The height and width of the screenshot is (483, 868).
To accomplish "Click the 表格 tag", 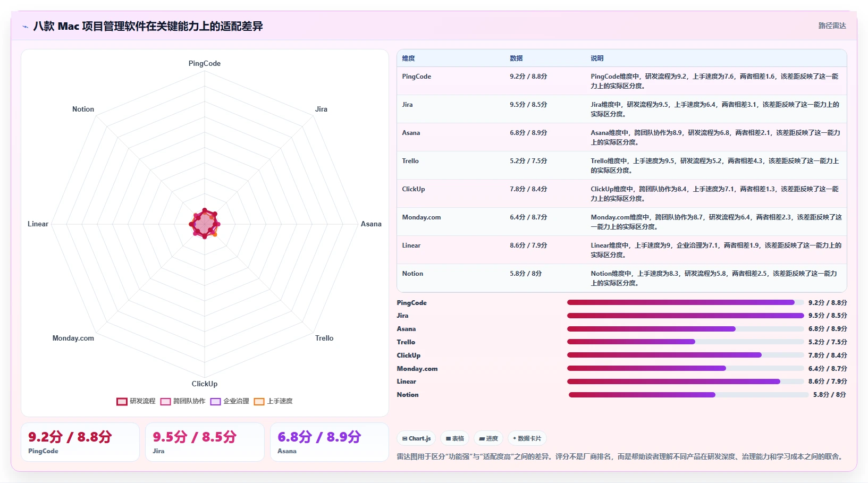I will (x=455, y=438).
